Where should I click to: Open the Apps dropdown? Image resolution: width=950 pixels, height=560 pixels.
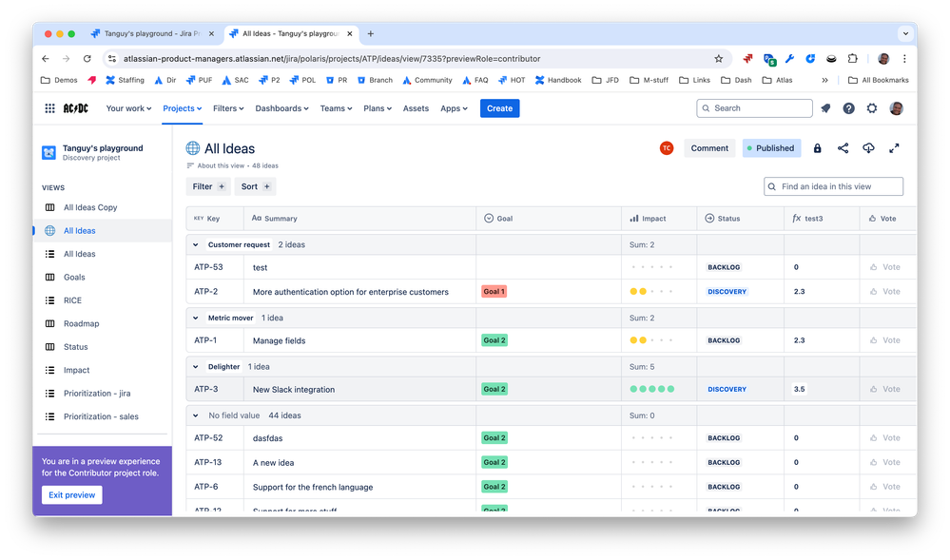454,108
